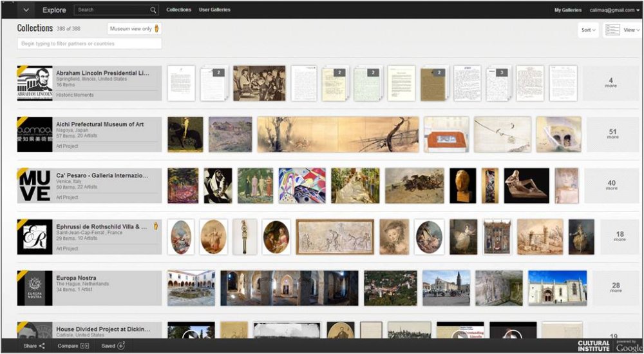Open the cloister courtyard photo in Europa Nostra
644x354 pixels.
191,288
